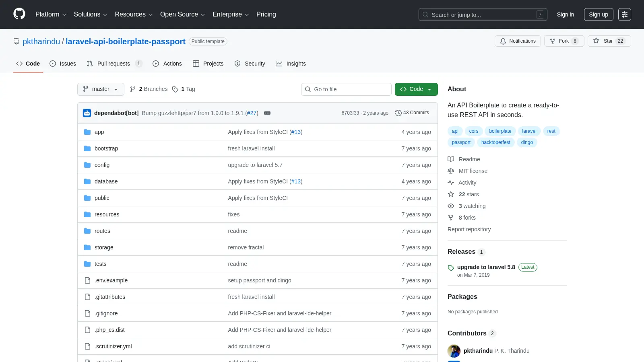Screen dimensions: 644x362
Task: Open the .php_cs.dist file
Action: [x=109, y=330]
